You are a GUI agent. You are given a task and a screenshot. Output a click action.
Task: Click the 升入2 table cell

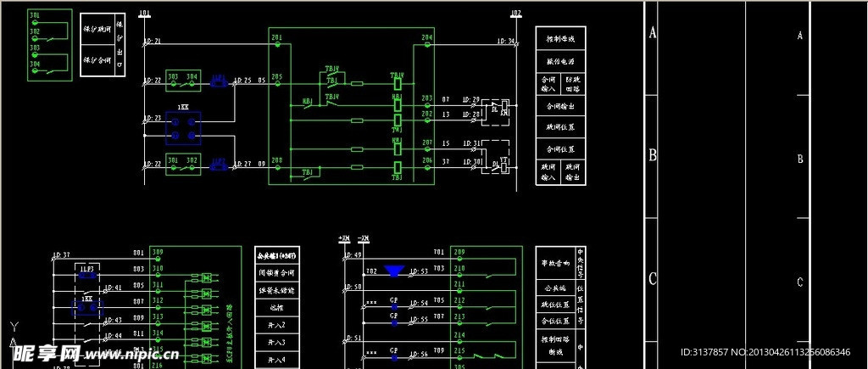click(277, 325)
